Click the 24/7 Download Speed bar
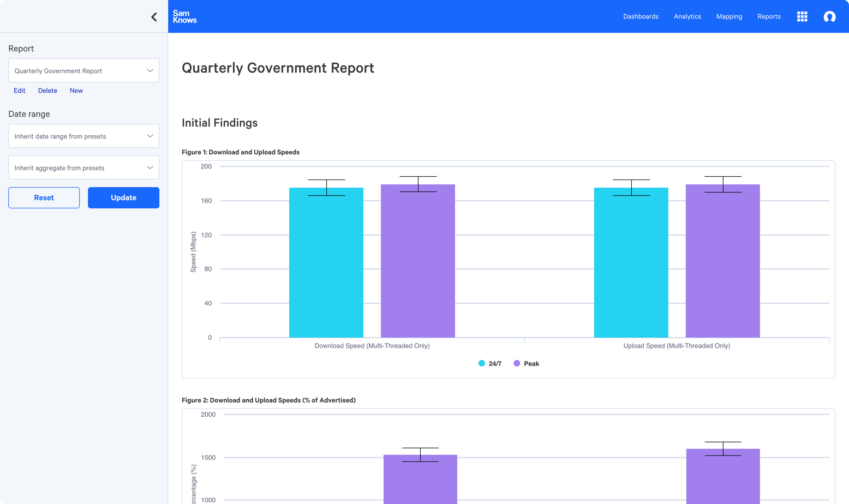This screenshot has width=849, height=504. pos(326,262)
